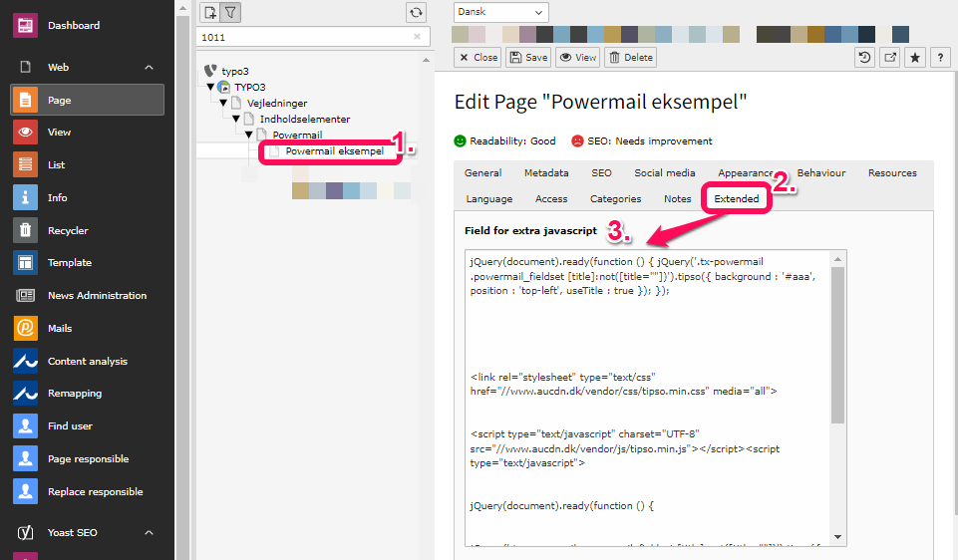Open help via the question mark icon
This screenshot has height=560, width=958.
[939, 57]
